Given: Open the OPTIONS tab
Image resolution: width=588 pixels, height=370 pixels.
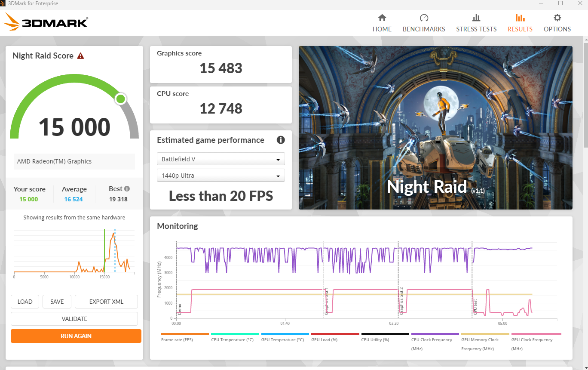Looking at the screenshot, I should 557,29.
